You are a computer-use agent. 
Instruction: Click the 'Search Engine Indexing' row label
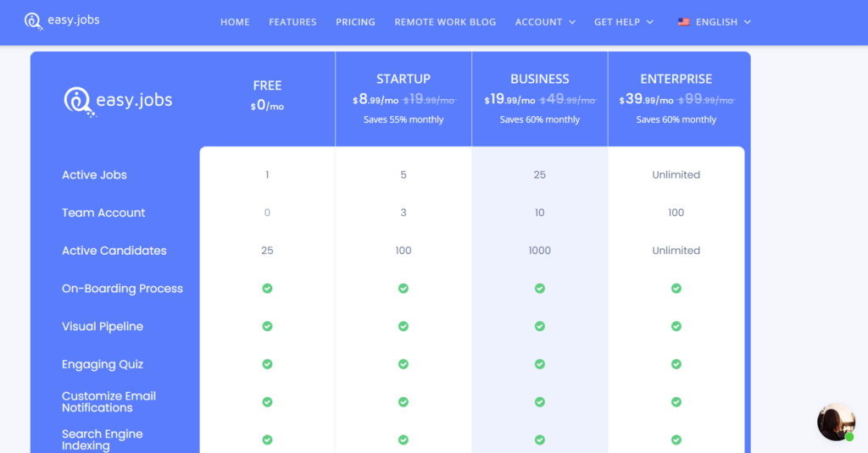pyautogui.click(x=103, y=439)
